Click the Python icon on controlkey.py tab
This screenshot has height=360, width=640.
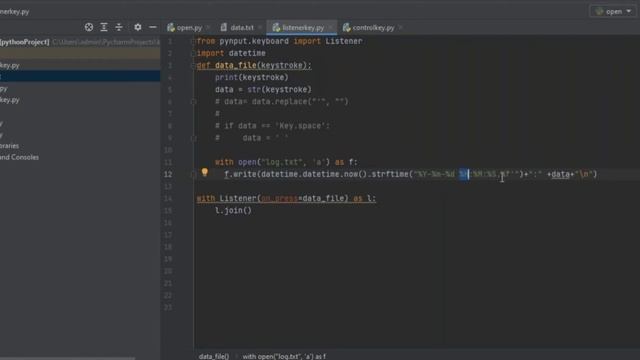tap(347, 27)
